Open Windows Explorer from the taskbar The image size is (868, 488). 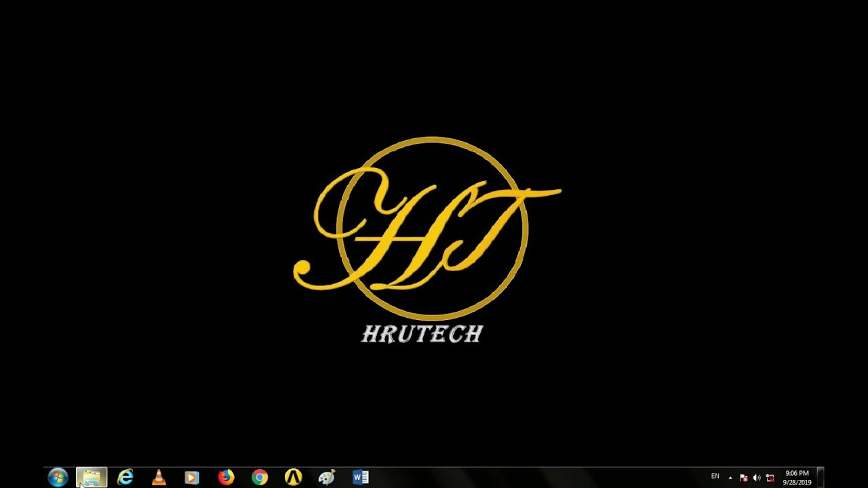[x=92, y=478]
